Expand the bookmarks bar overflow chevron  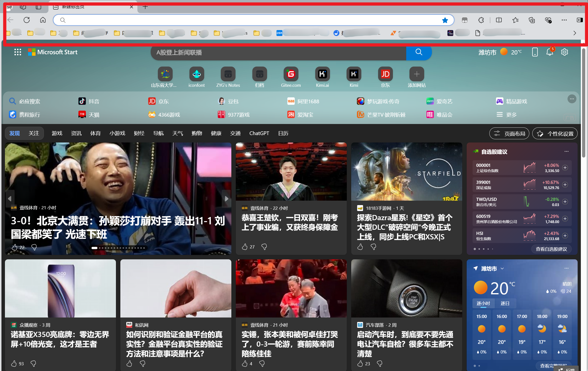[575, 33]
